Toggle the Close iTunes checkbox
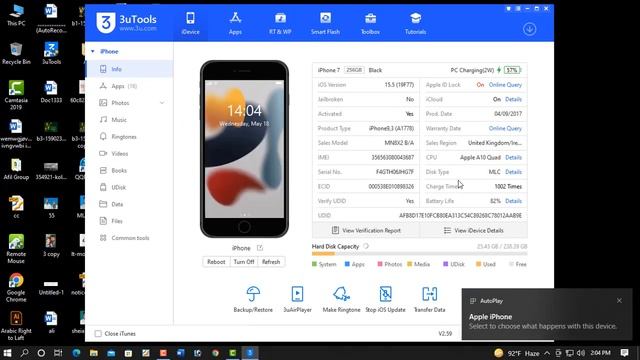This screenshot has height=360, width=640. pyautogui.click(x=98, y=333)
